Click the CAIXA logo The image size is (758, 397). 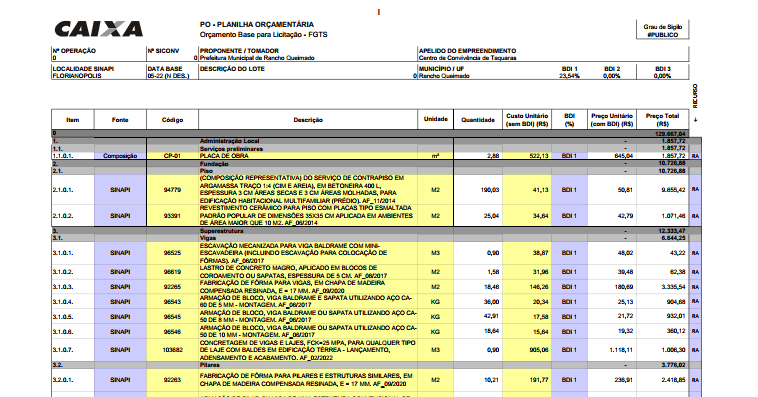pyautogui.click(x=99, y=29)
